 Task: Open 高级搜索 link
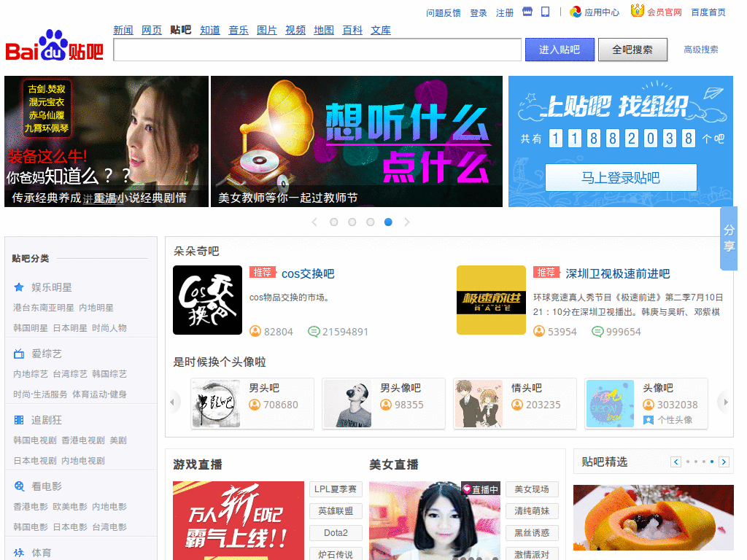(701, 49)
